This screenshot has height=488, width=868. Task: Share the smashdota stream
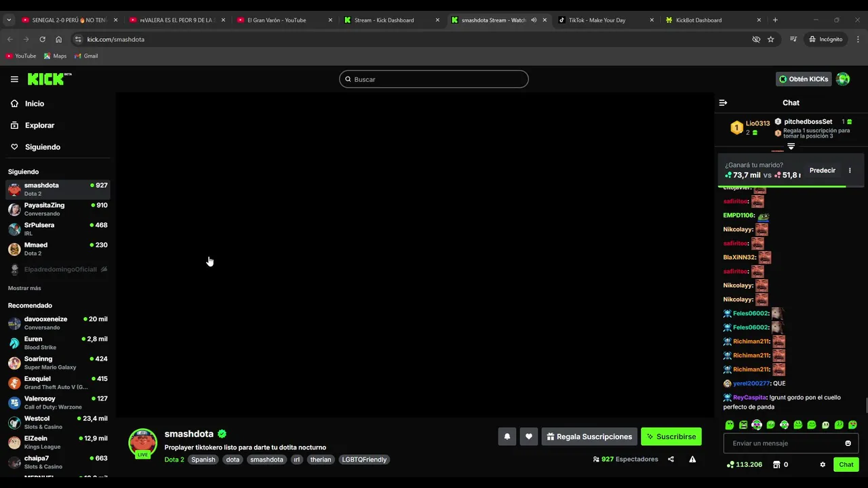pyautogui.click(x=671, y=459)
